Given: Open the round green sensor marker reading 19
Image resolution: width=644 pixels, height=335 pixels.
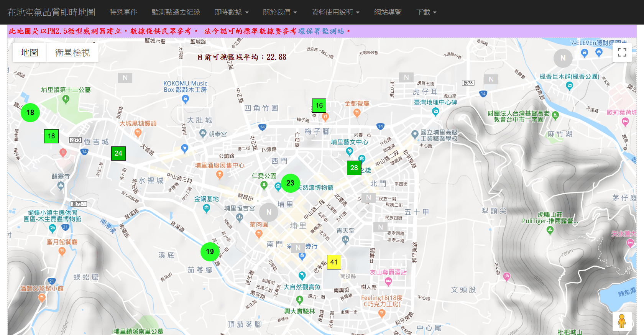Looking at the screenshot, I should [x=210, y=252].
